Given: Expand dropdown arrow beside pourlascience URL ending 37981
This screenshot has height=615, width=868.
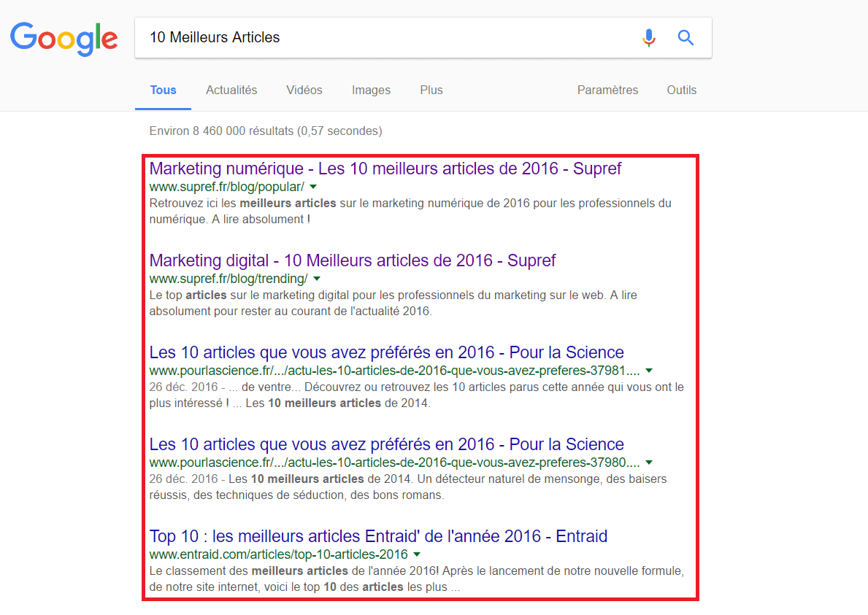Looking at the screenshot, I should pos(649,371).
